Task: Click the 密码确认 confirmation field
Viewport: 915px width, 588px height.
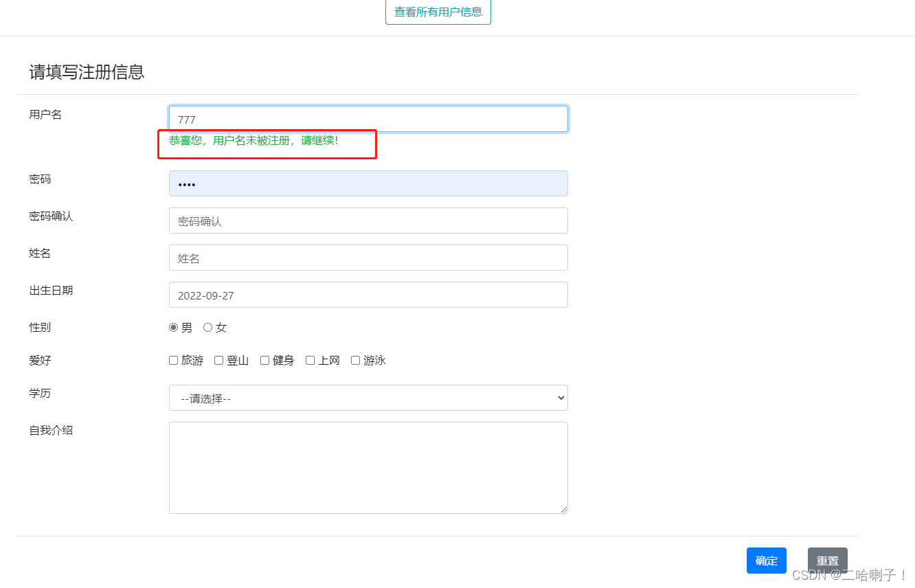Action: tap(368, 220)
